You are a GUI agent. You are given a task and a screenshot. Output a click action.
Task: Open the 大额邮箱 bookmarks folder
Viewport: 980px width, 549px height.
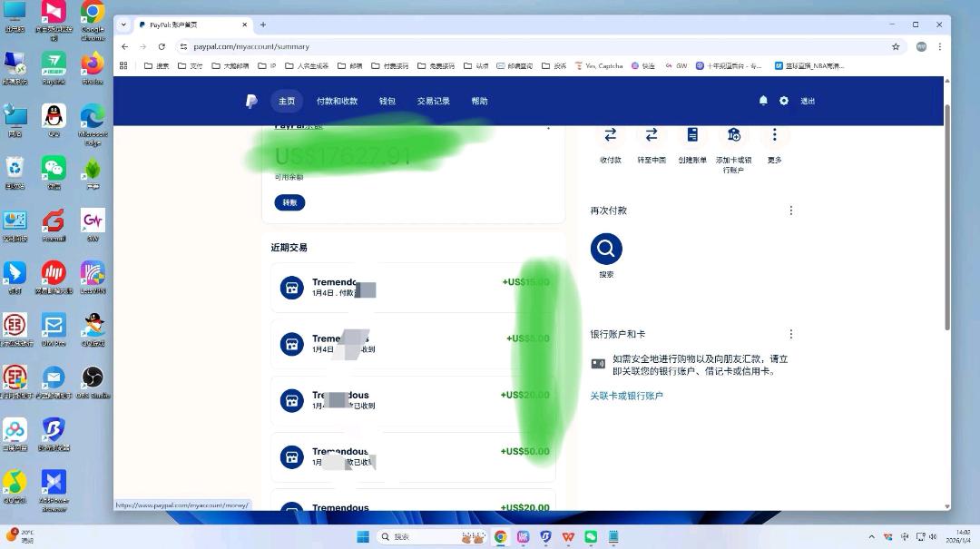pyautogui.click(x=230, y=65)
